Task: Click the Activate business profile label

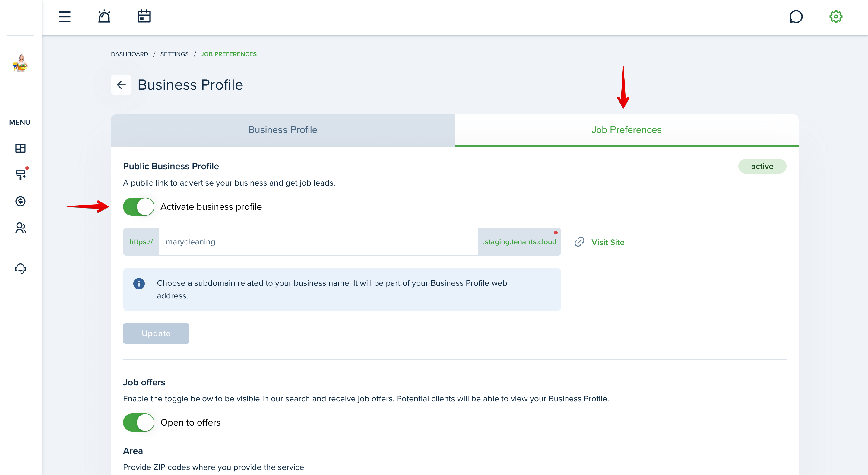Action: click(211, 207)
